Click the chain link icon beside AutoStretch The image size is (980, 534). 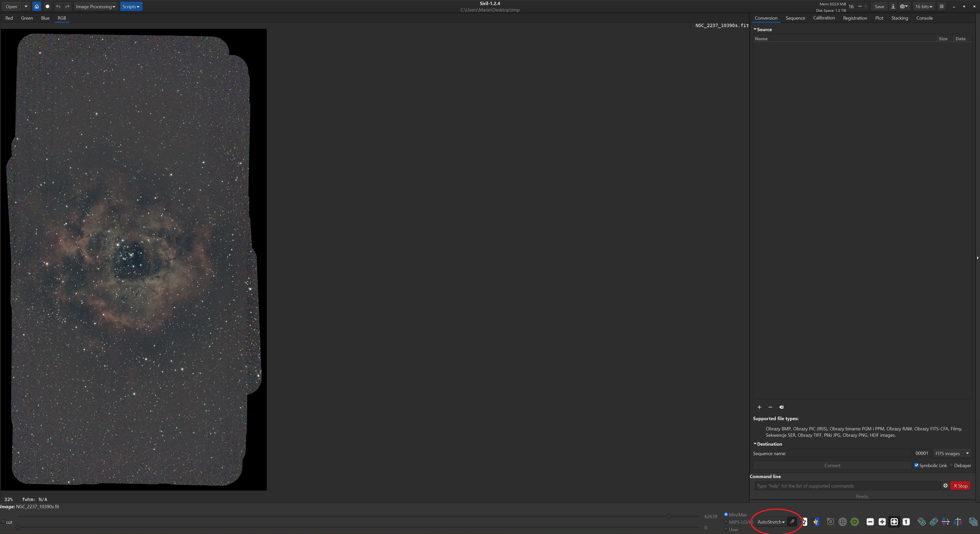point(792,521)
